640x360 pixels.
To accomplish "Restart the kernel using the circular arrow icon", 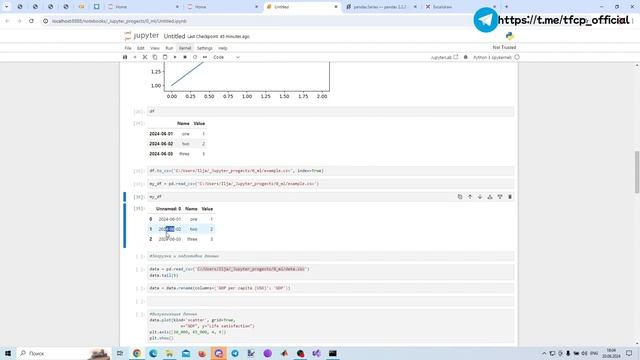I will [195, 58].
